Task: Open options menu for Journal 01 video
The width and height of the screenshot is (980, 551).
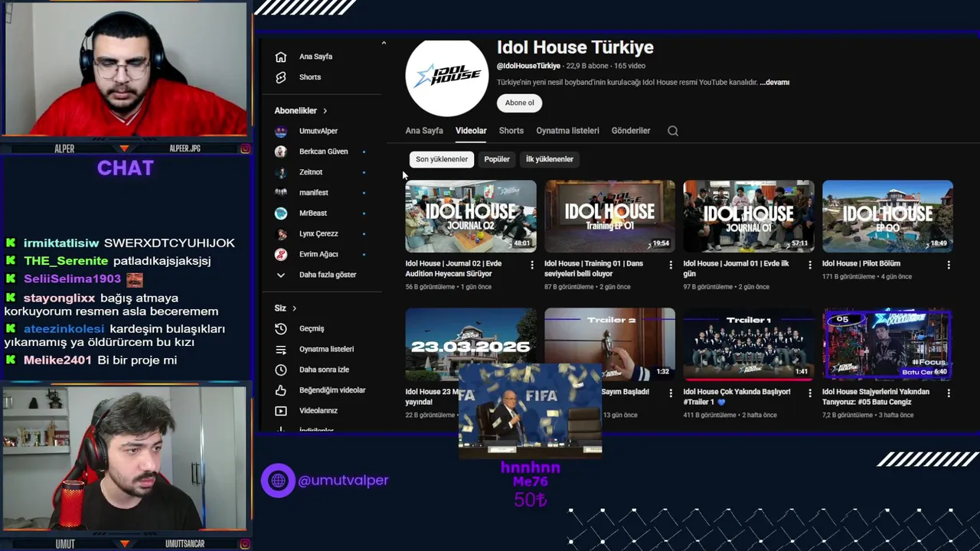Action: point(809,265)
